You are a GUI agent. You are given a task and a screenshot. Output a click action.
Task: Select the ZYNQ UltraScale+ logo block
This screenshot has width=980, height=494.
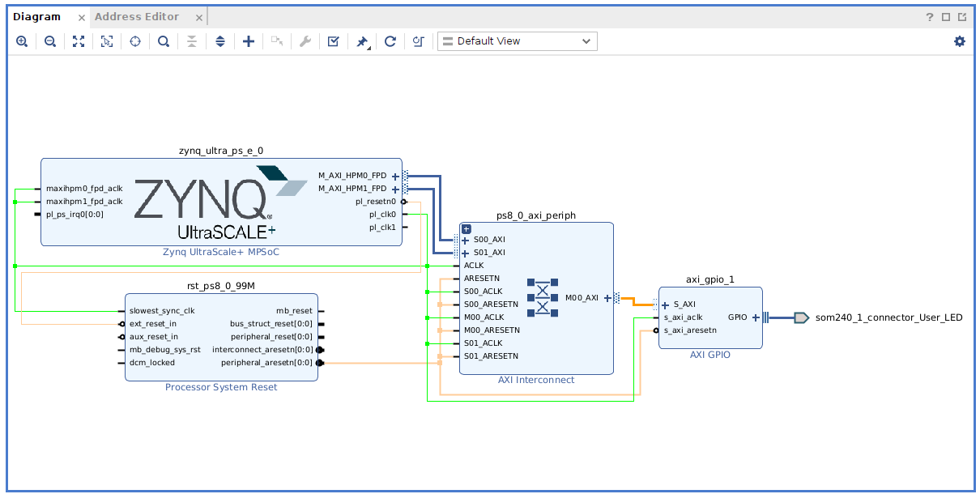220,202
